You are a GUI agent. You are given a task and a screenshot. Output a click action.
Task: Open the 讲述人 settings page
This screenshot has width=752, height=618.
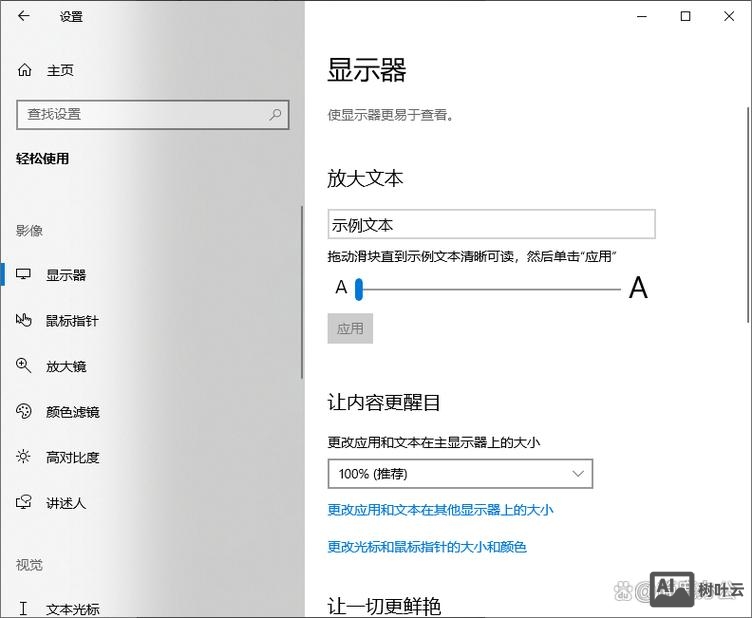(x=153, y=503)
